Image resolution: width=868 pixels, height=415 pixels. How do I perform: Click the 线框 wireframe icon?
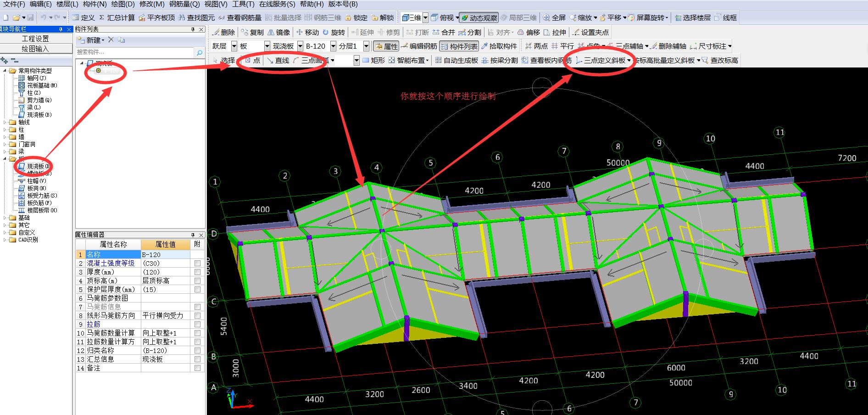(725, 17)
